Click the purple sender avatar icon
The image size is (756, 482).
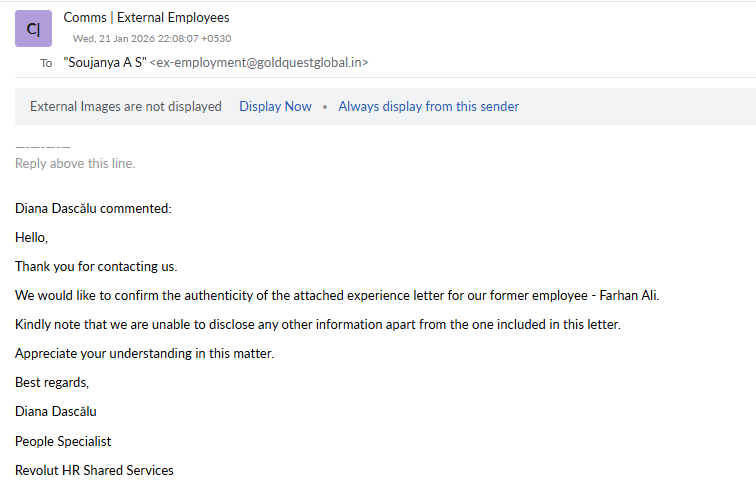pyautogui.click(x=33, y=29)
